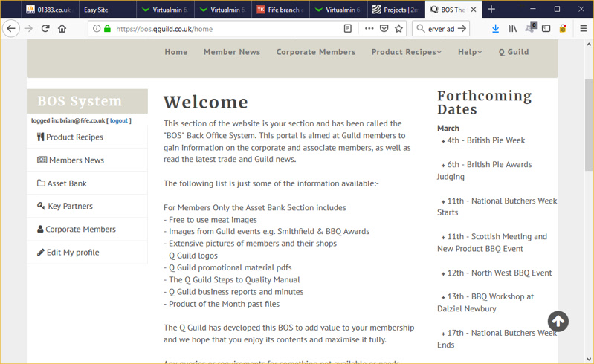594x364 pixels.
Task: Save page to Pocket icon
Action: pyautogui.click(x=384, y=29)
